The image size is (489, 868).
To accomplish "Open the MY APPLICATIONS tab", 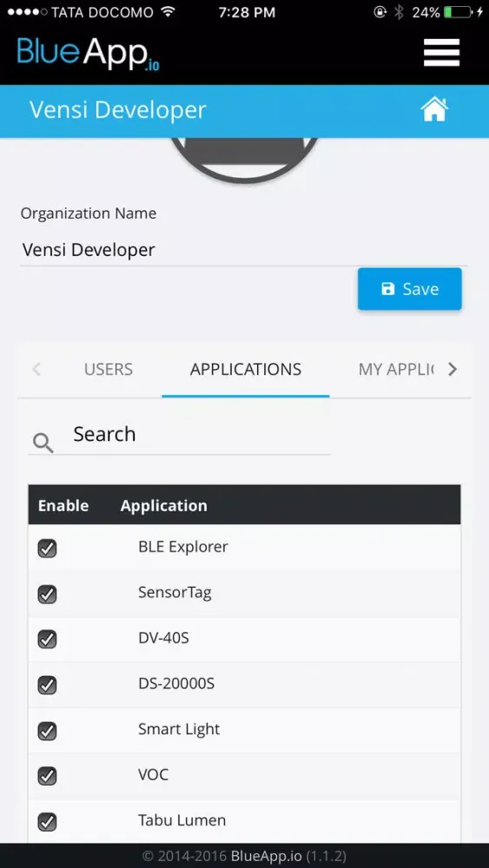I will 397,369.
